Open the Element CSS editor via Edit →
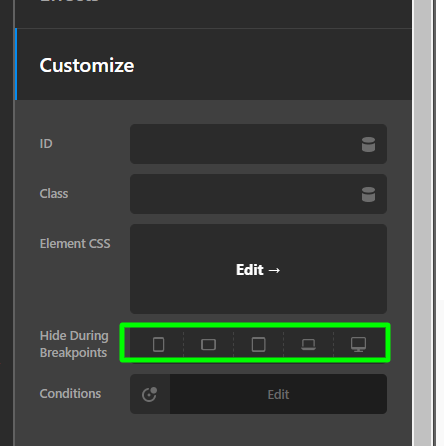 pyautogui.click(x=258, y=269)
